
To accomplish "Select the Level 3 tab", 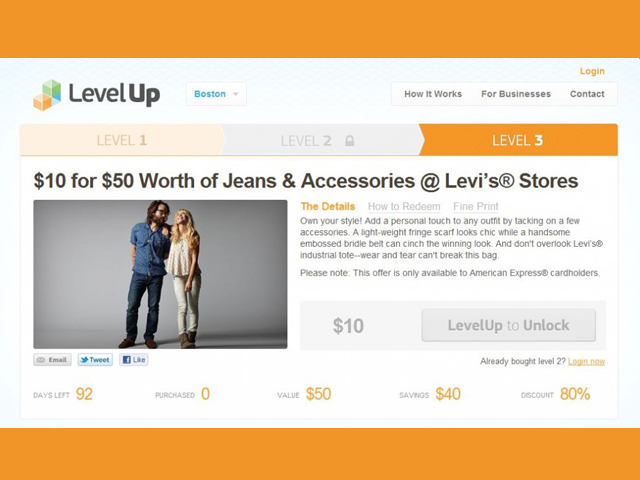I will coord(518,140).
